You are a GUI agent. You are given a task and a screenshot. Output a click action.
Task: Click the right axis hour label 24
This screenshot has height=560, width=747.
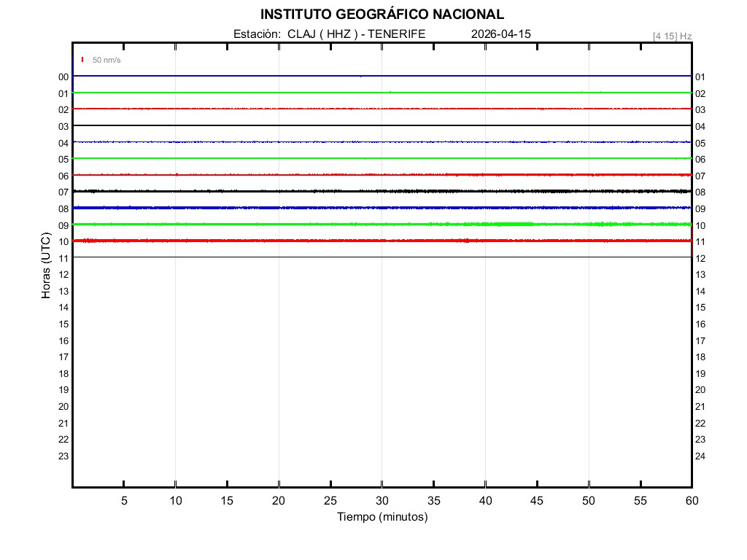pyautogui.click(x=700, y=456)
